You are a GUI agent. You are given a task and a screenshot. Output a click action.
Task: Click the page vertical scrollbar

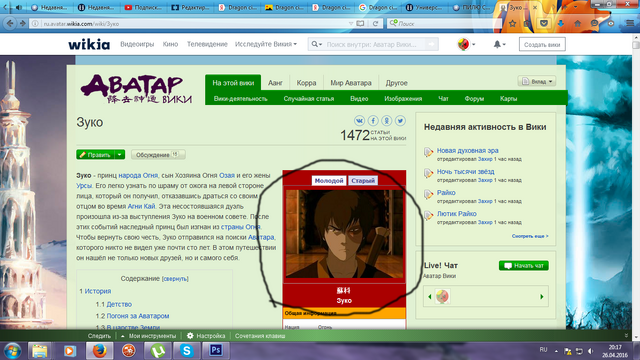636,188
